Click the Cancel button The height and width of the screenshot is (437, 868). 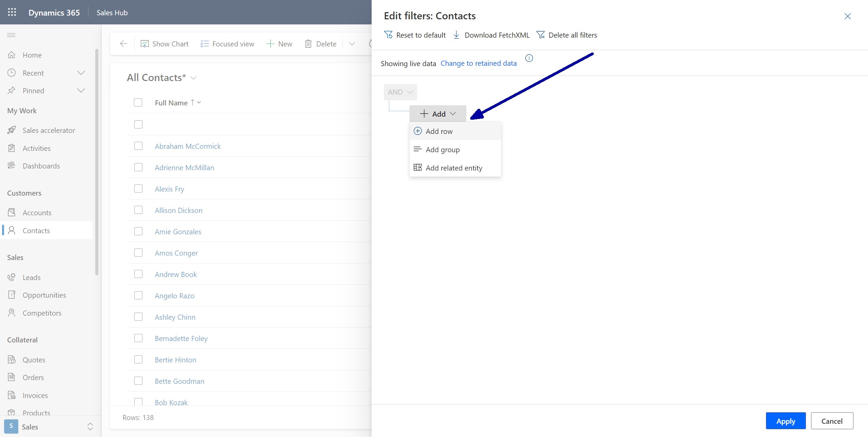832,421
